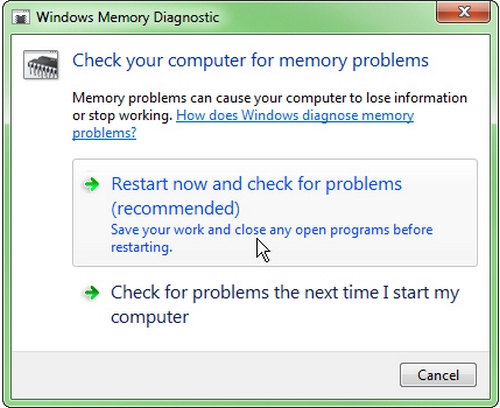Click the underlined word problems? in link
Screen dimensions: 500x408
pos(104,133)
